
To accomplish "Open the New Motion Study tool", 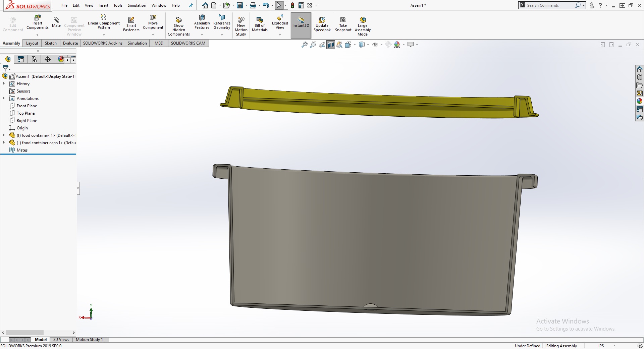I will click(241, 20).
